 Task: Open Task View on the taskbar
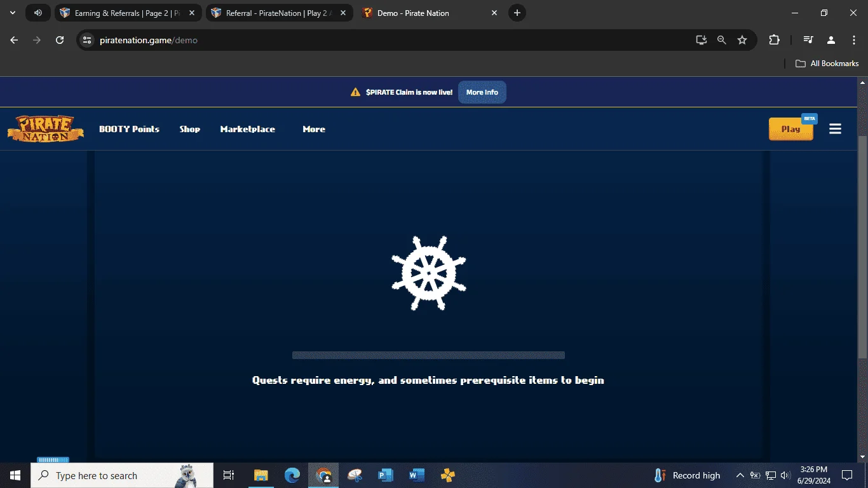pos(229,475)
